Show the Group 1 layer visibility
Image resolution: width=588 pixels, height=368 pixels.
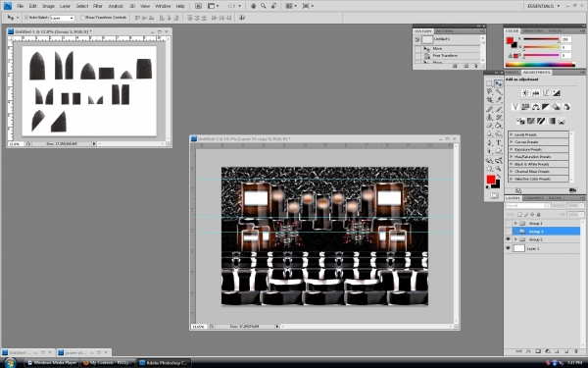point(508,223)
